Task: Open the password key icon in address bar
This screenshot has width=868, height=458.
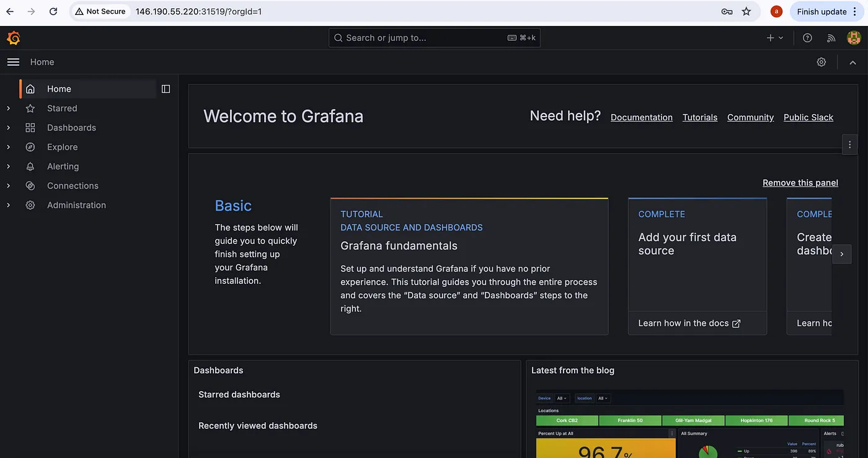Action: click(727, 11)
